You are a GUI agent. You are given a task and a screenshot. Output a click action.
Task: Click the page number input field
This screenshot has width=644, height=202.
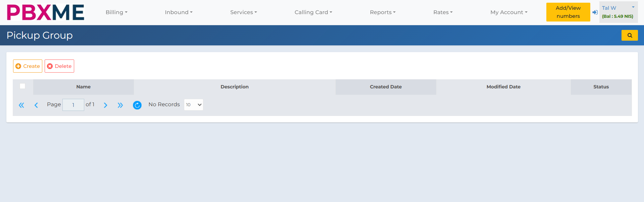pyautogui.click(x=73, y=105)
